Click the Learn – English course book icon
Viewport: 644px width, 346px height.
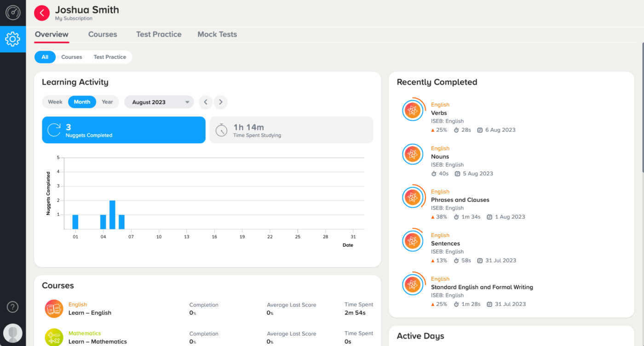click(54, 309)
